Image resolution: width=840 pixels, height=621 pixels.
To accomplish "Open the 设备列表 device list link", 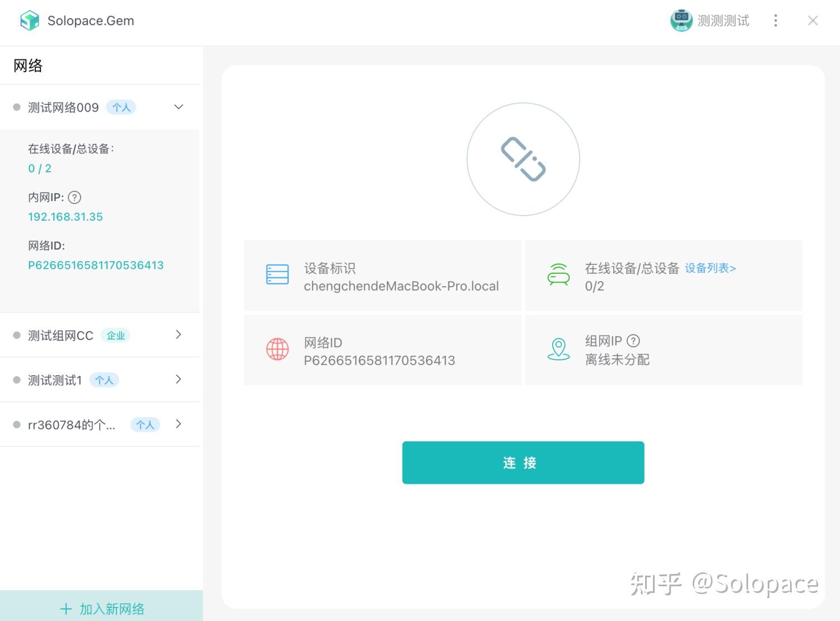I will click(710, 268).
